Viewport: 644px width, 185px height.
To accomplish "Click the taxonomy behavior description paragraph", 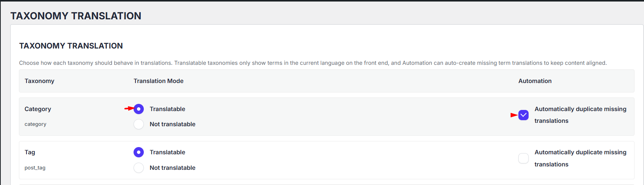I will [313, 63].
